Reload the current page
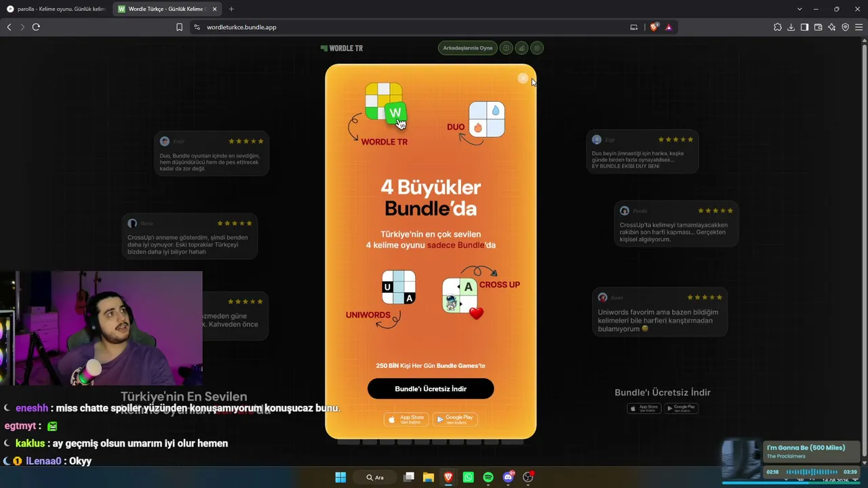 (36, 27)
